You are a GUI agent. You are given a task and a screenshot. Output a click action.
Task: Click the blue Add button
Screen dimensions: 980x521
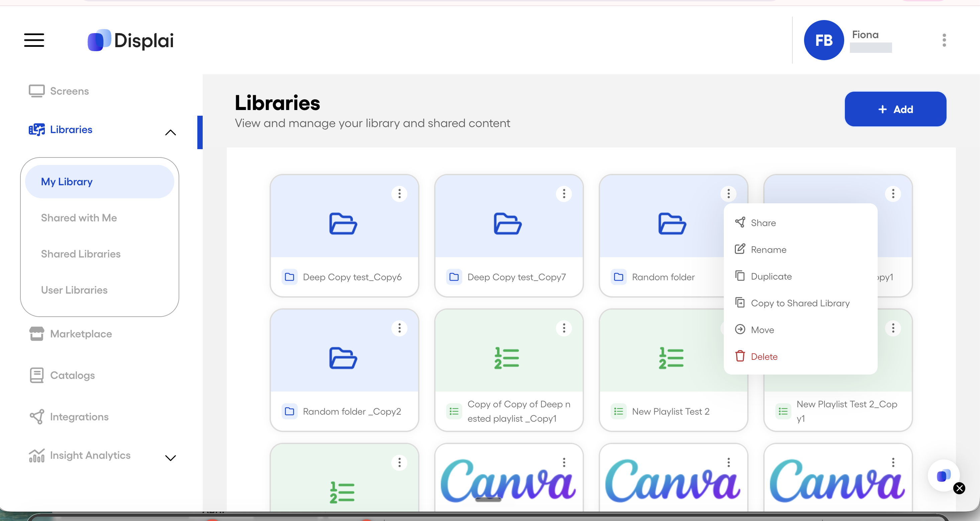click(x=895, y=109)
